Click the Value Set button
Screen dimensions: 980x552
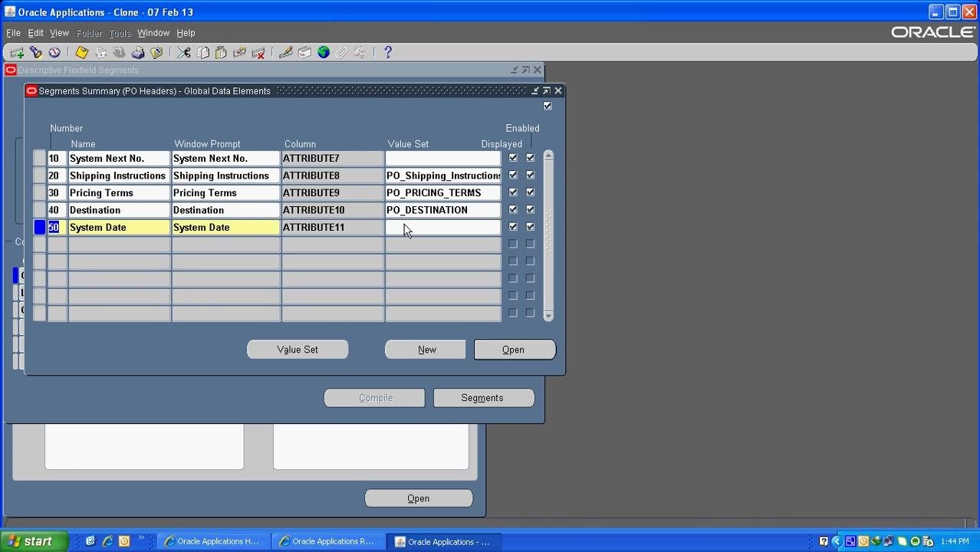point(298,350)
